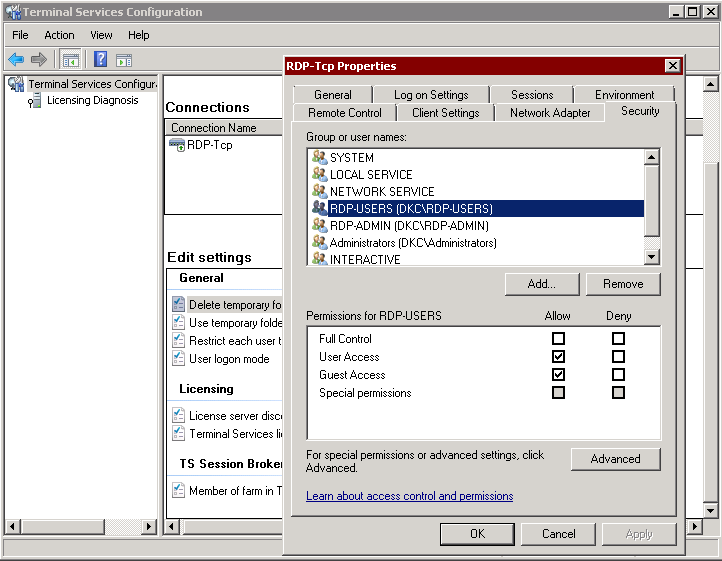Switch to the Network Adapter tab
The height and width of the screenshot is (561, 722).
click(x=550, y=113)
